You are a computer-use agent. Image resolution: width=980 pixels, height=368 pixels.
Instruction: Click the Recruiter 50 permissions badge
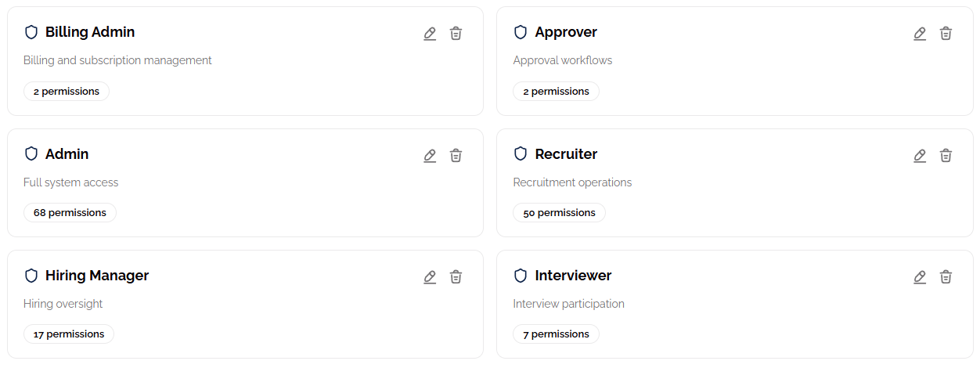click(559, 213)
